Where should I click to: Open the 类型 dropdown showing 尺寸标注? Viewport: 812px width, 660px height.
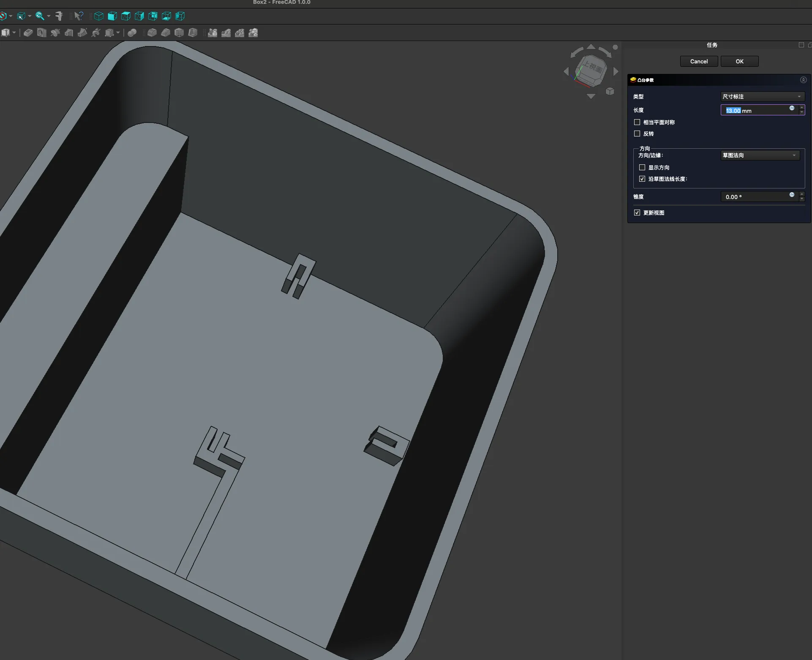(x=762, y=96)
